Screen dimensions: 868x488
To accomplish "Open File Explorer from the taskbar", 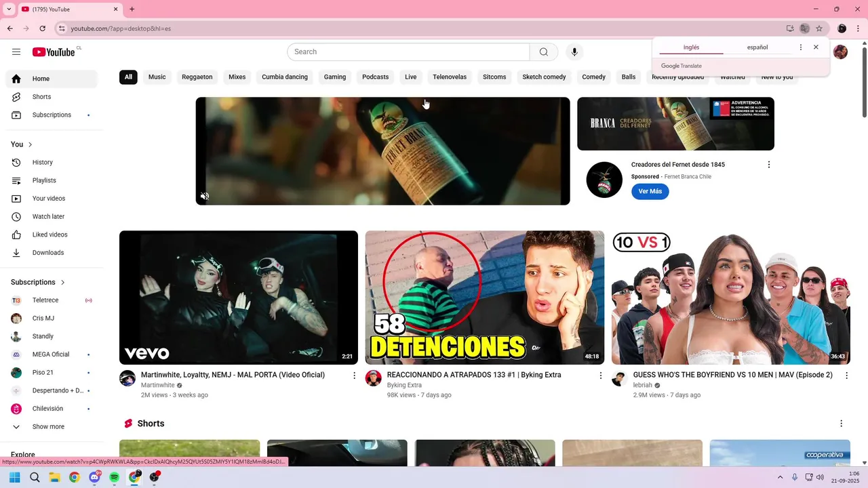I will tap(54, 477).
